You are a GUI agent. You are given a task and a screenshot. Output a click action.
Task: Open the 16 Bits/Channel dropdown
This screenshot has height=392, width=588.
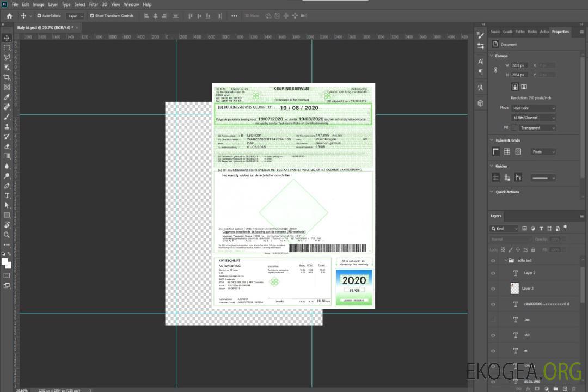533,118
